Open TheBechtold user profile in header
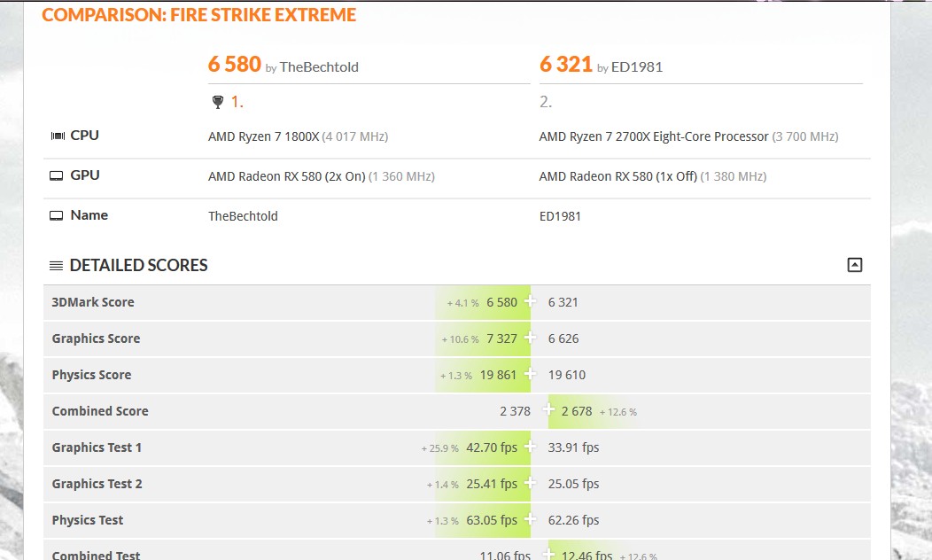The image size is (932, 560). point(319,67)
